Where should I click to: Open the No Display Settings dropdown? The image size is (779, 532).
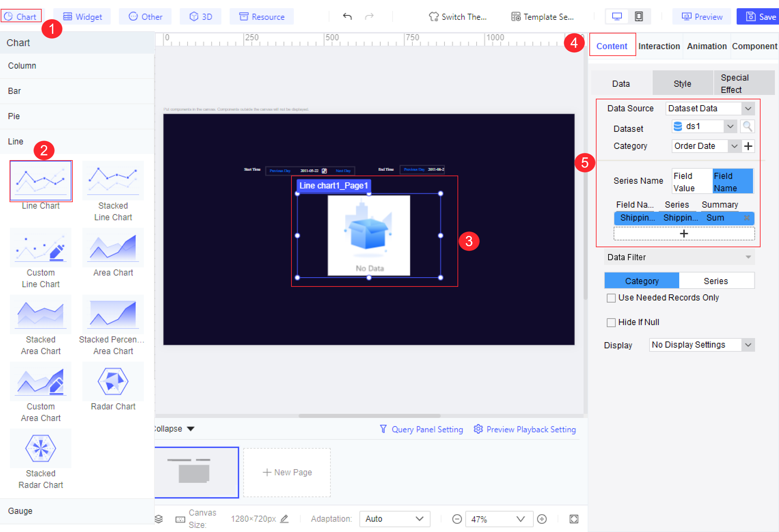tap(702, 345)
